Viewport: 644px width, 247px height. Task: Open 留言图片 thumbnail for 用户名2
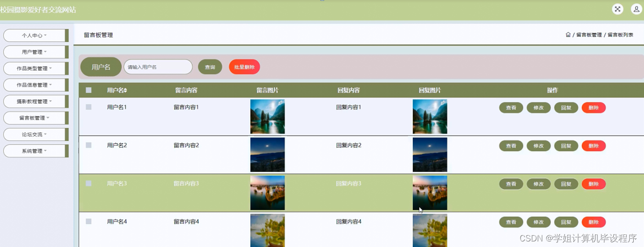coord(267,155)
